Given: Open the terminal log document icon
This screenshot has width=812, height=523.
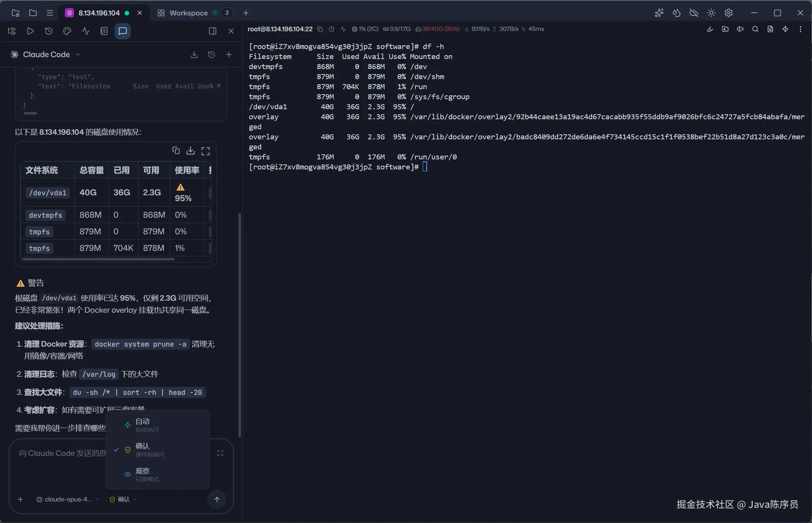Looking at the screenshot, I should click(x=770, y=29).
